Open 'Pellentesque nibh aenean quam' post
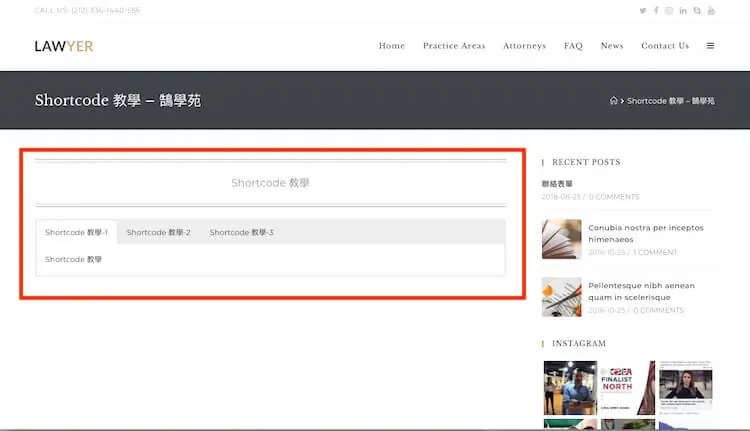Image resolution: width=750 pixels, height=431 pixels. point(641,291)
